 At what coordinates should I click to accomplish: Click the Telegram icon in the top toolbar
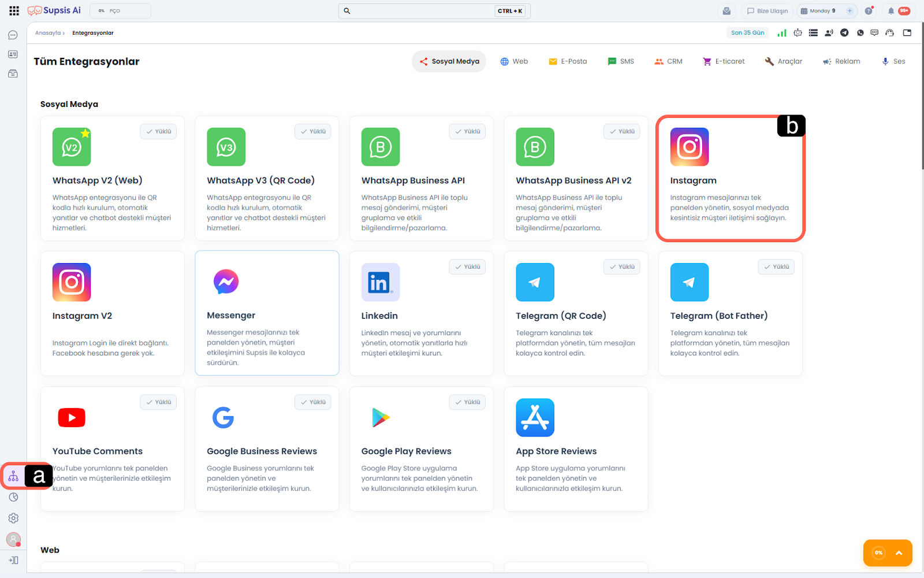click(x=844, y=33)
